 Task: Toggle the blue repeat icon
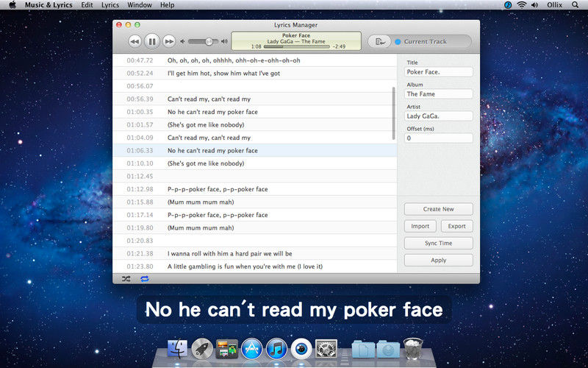(x=144, y=279)
